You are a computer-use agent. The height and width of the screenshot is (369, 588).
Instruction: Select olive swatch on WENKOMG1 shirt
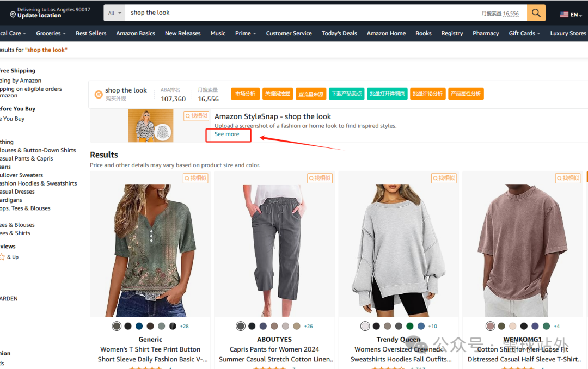[501, 326]
